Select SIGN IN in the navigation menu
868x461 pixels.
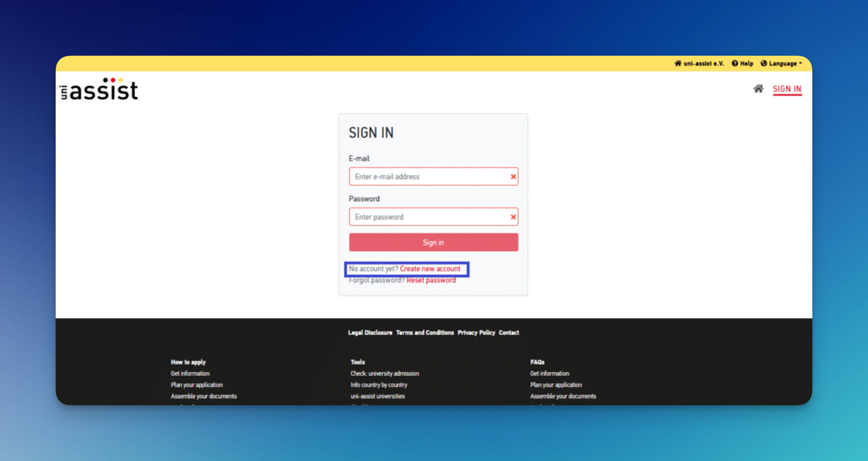[787, 89]
